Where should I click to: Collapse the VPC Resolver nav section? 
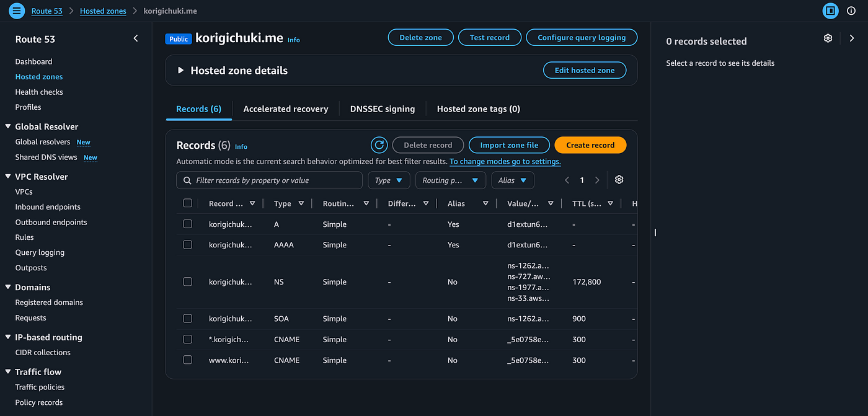point(9,177)
